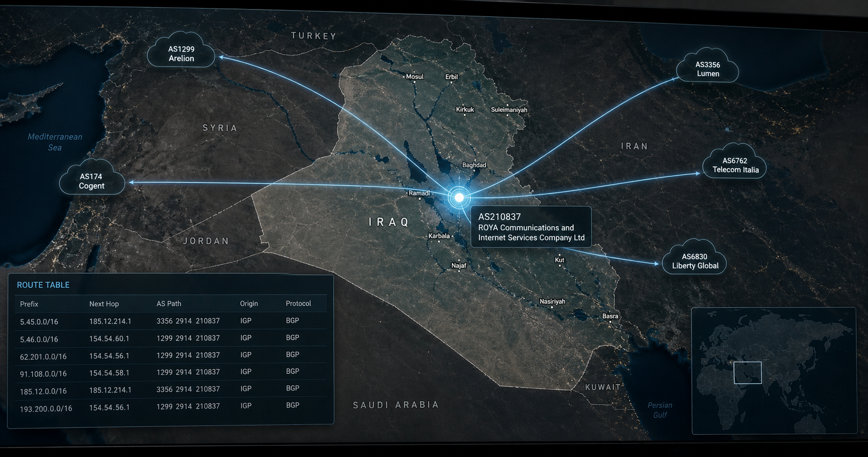Click the Next Hop column header
This screenshot has height=457, width=868.
[104, 304]
